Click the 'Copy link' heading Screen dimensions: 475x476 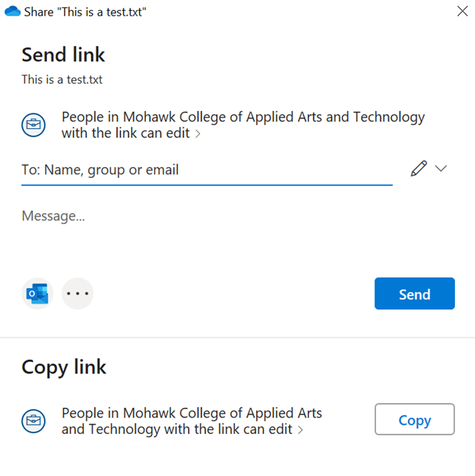64,367
